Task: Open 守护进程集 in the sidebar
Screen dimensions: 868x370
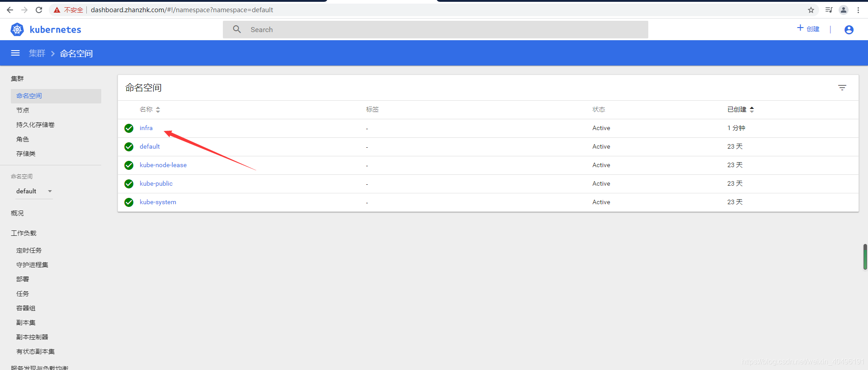Action: pos(32,265)
